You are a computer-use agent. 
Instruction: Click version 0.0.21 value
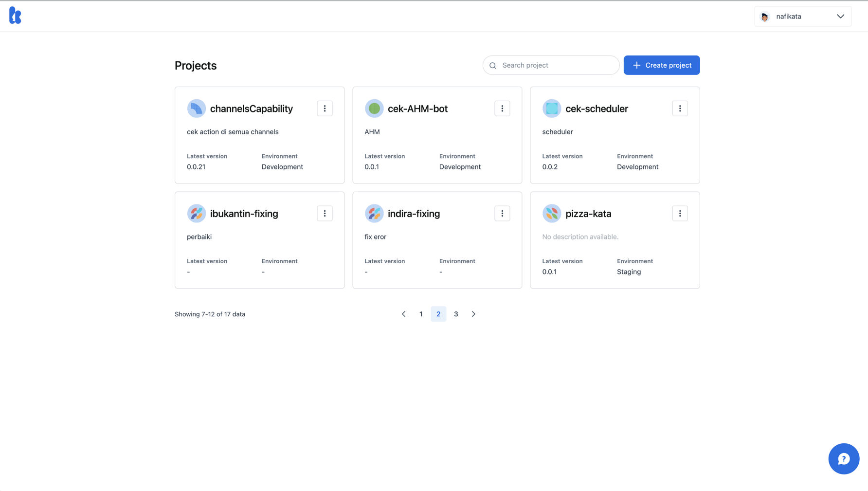tap(196, 167)
